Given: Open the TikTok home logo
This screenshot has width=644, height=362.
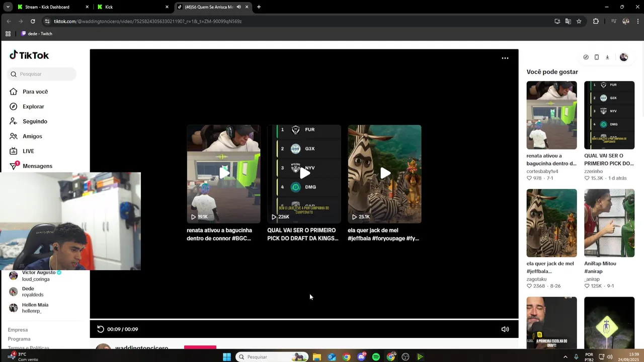Looking at the screenshot, I should coord(29,55).
